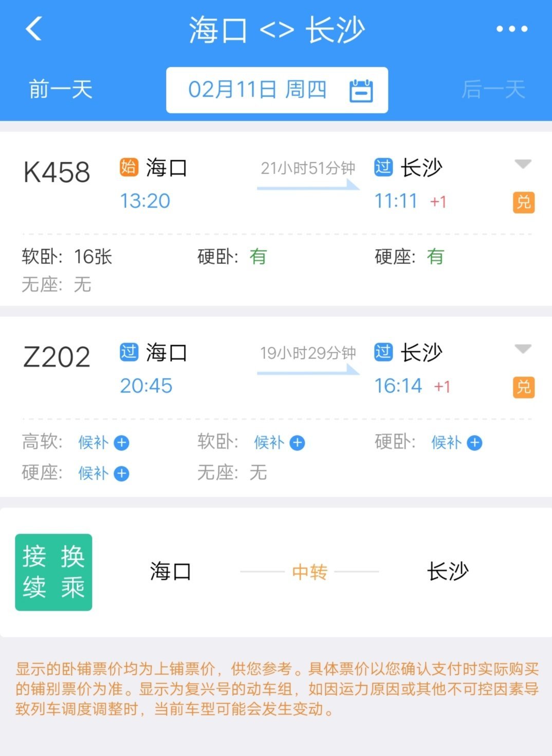This screenshot has height=756, width=552.
Task: Select the K458 train number
Action: pos(57,172)
